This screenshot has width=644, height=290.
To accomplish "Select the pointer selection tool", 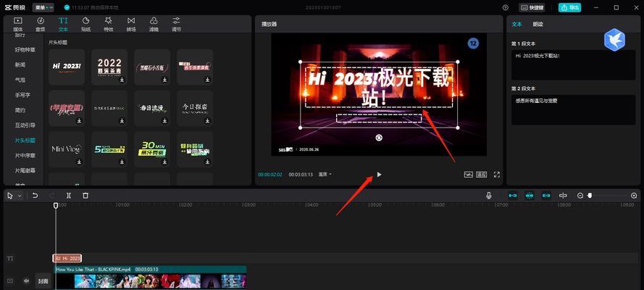I will pos(10,196).
